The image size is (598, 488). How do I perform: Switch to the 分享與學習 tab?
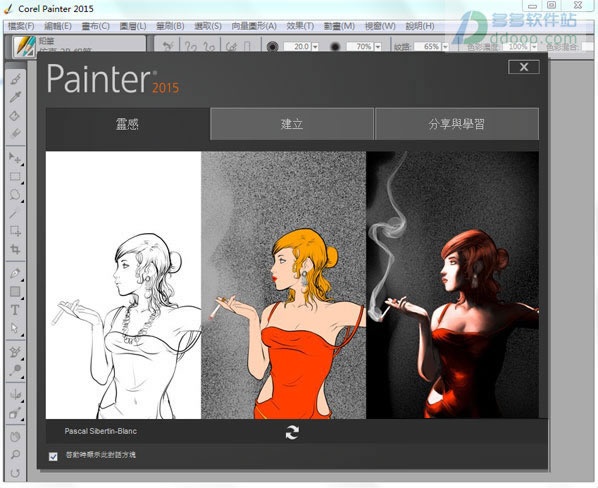tap(457, 124)
